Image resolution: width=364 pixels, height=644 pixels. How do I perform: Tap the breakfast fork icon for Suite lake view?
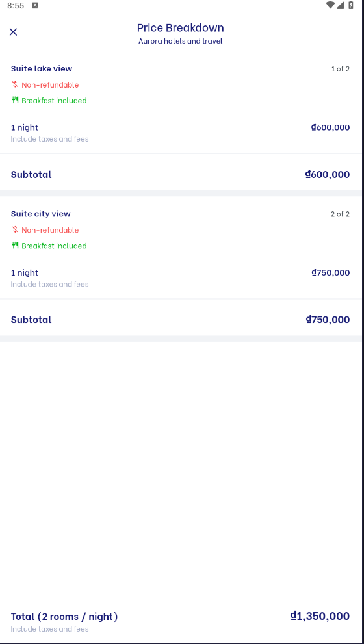15,100
